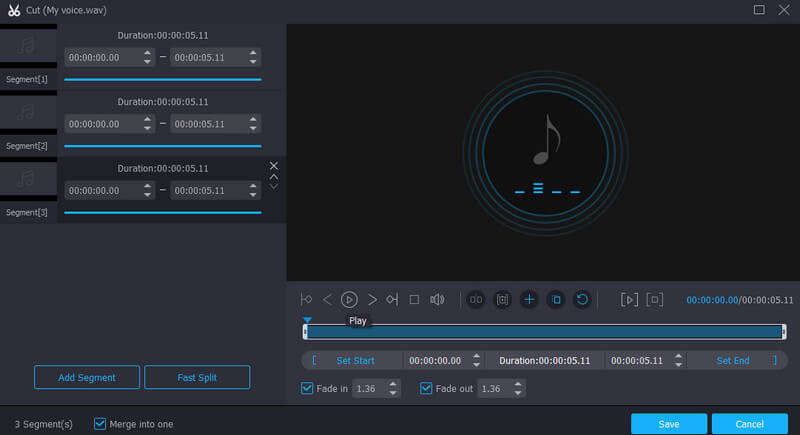This screenshot has width=800, height=435.
Task: Step to the next frame arrow
Action: [372, 299]
